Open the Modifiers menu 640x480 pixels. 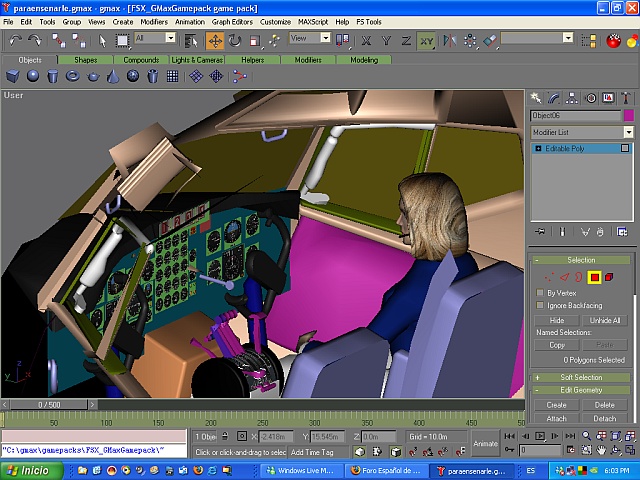click(x=153, y=21)
